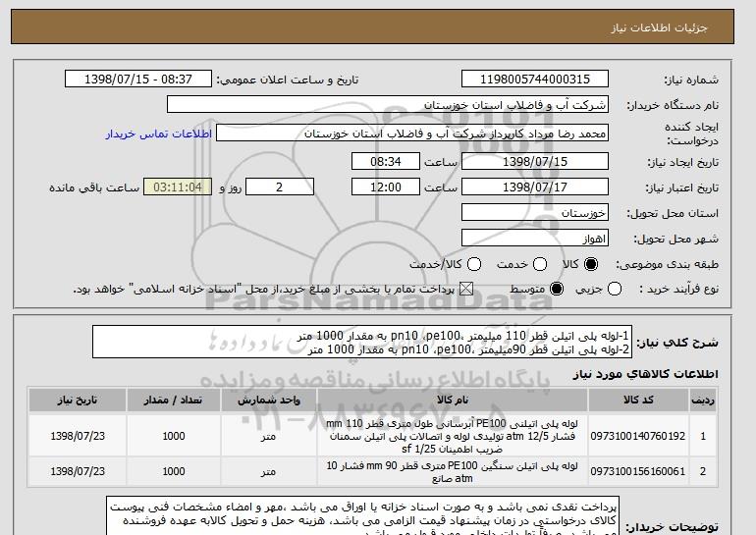The height and width of the screenshot is (535, 756).
Task: Toggle the اسناد خزانه اسلامی payment checkbox
Action: point(465,289)
